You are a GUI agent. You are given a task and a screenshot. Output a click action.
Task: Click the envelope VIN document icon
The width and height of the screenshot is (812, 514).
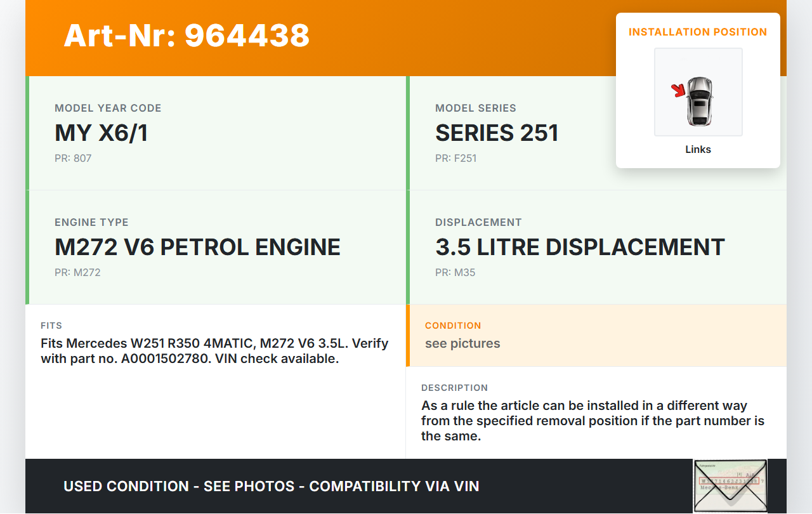[x=730, y=485]
